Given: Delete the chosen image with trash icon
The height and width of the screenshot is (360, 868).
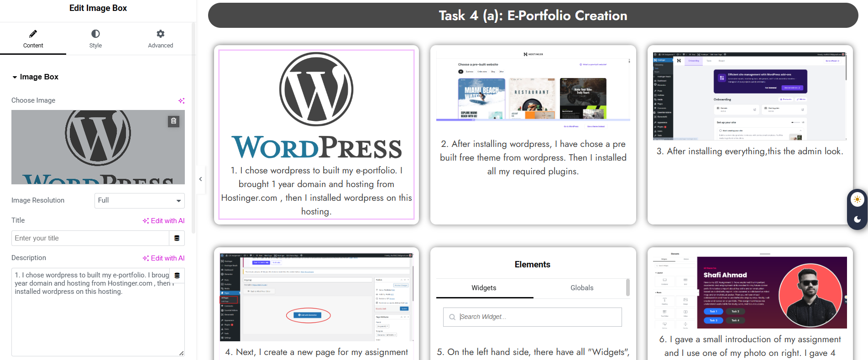Looking at the screenshot, I should click(173, 121).
